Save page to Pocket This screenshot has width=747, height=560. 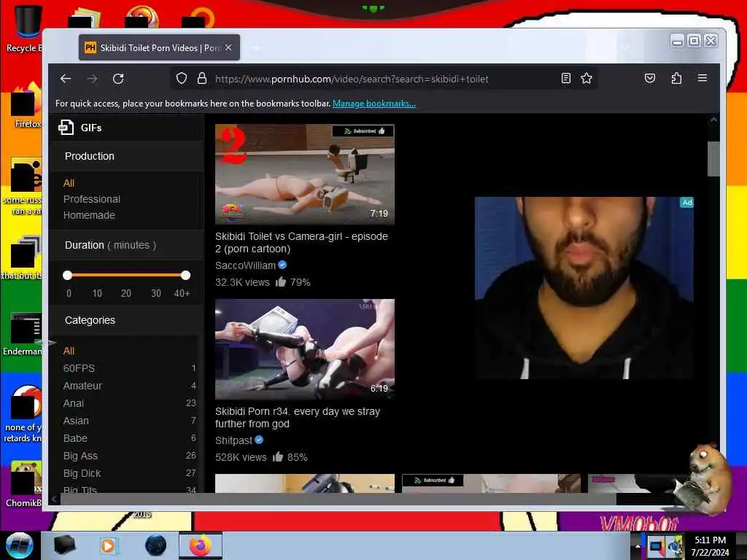(650, 79)
